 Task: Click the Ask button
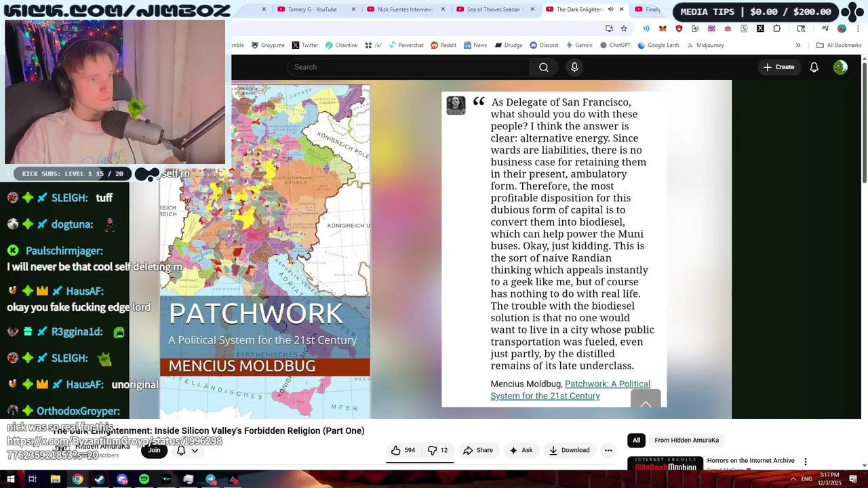[x=521, y=450]
